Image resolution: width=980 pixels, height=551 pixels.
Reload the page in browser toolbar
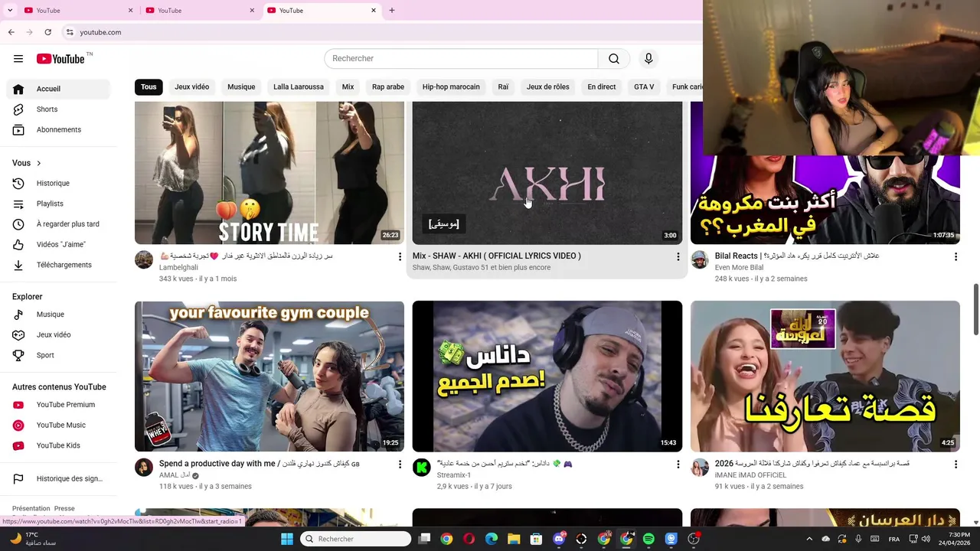tap(47, 32)
